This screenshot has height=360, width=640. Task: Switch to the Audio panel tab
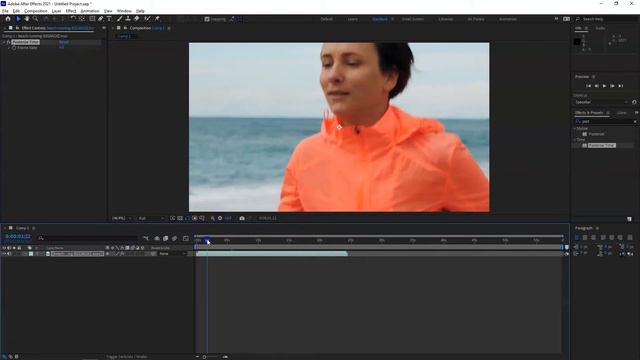point(600,28)
